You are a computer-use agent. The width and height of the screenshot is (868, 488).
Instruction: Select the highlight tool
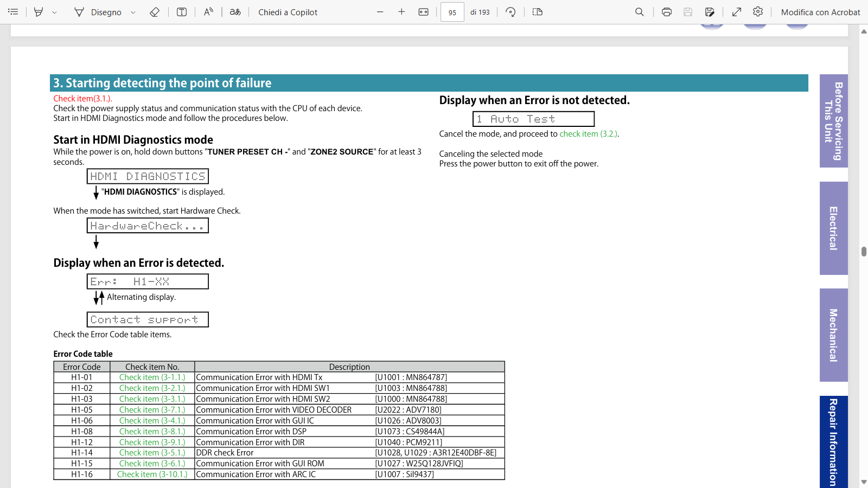(39, 12)
